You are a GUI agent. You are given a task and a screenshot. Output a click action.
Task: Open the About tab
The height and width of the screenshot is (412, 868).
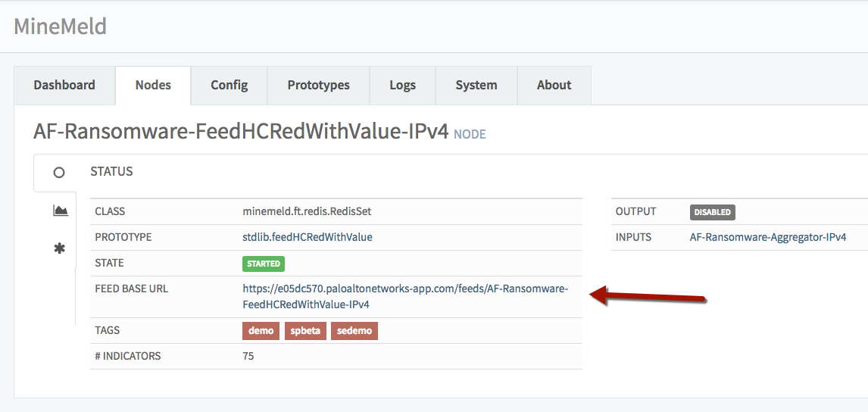tap(554, 85)
